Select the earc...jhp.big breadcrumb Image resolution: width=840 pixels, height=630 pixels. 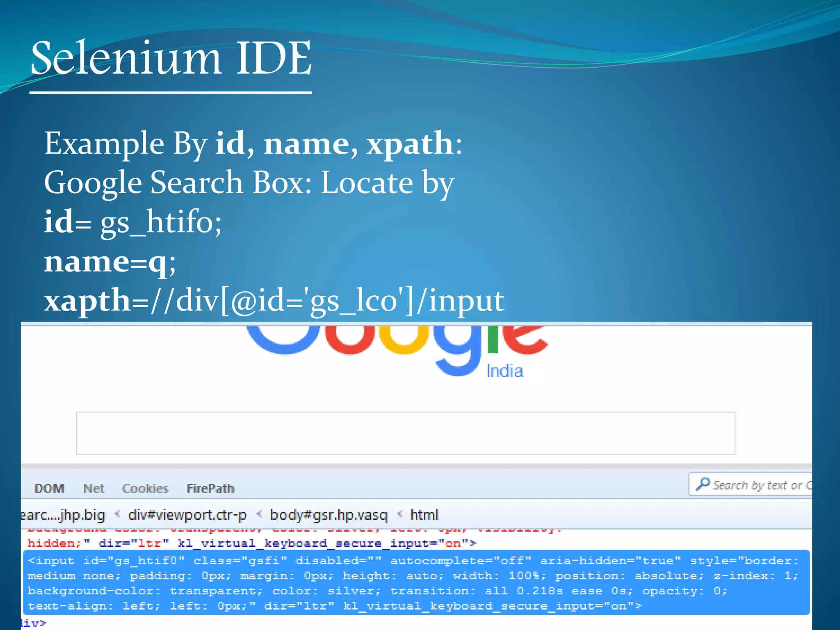pyautogui.click(x=63, y=514)
